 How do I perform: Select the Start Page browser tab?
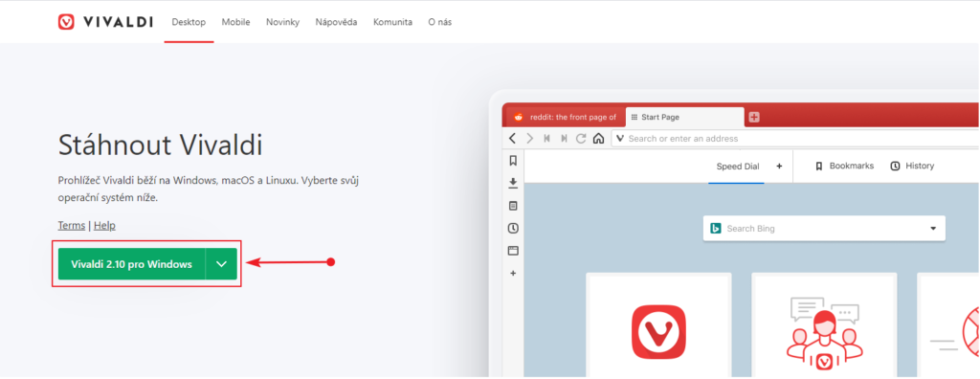(x=684, y=117)
